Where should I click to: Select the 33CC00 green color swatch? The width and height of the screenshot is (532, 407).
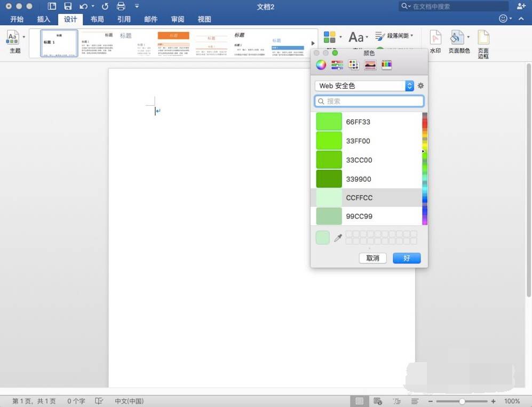(329, 160)
